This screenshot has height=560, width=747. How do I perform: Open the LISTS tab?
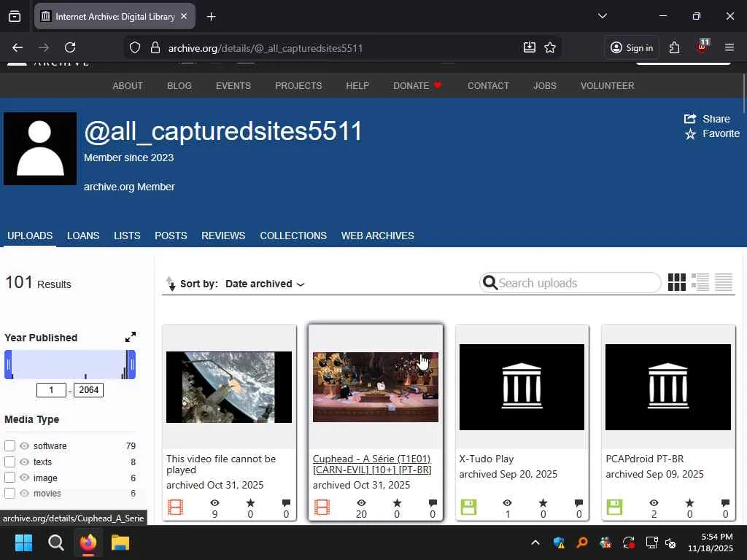(127, 236)
